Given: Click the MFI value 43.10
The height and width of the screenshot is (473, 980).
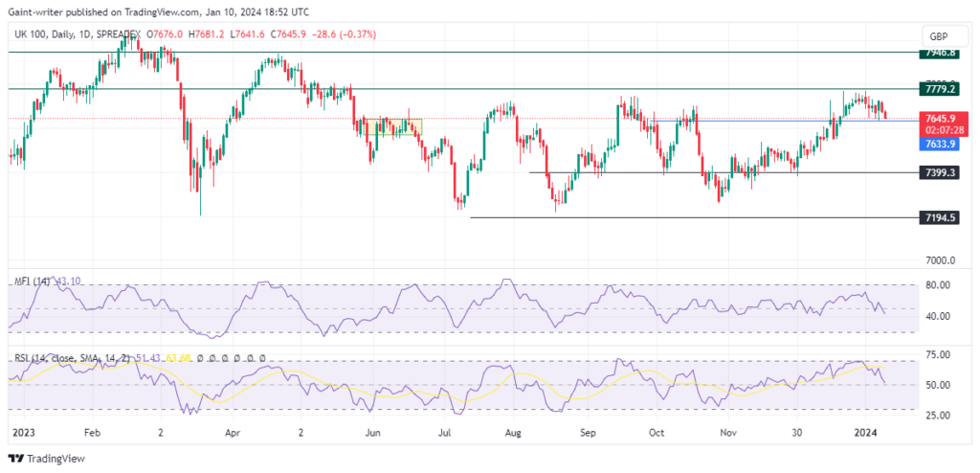Looking at the screenshot, I should click(x=67, y=282).
